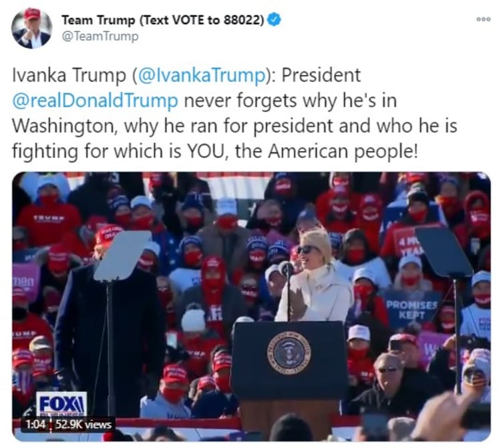Click the tweet body text paragraph

point(235,113)
